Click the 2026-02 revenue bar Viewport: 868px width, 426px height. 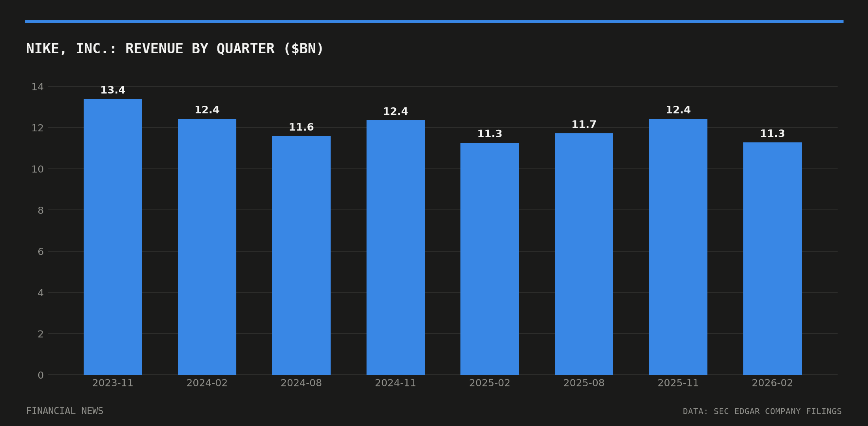tap(773, 258)
